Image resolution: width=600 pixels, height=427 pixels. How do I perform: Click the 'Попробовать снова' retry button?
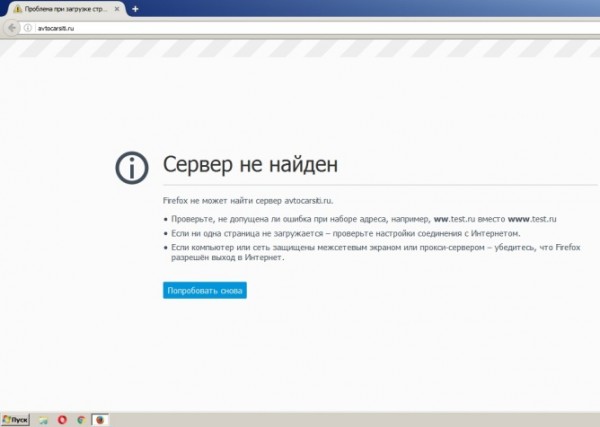pyautogui.click(x=205, y=290)
